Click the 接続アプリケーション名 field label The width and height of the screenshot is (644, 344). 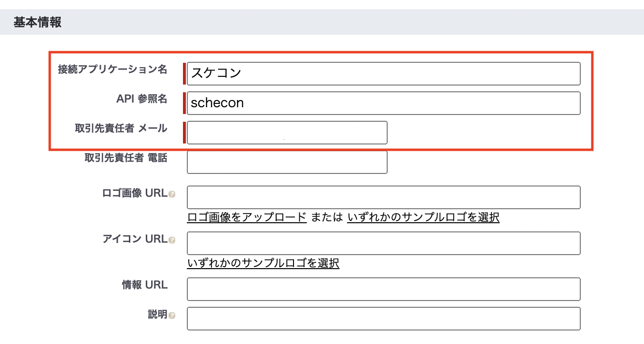112,70
